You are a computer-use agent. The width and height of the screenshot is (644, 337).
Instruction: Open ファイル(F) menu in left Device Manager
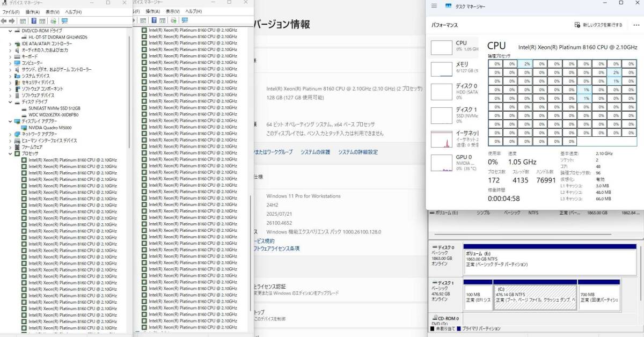pyautogui.click(x=11, y=12)
